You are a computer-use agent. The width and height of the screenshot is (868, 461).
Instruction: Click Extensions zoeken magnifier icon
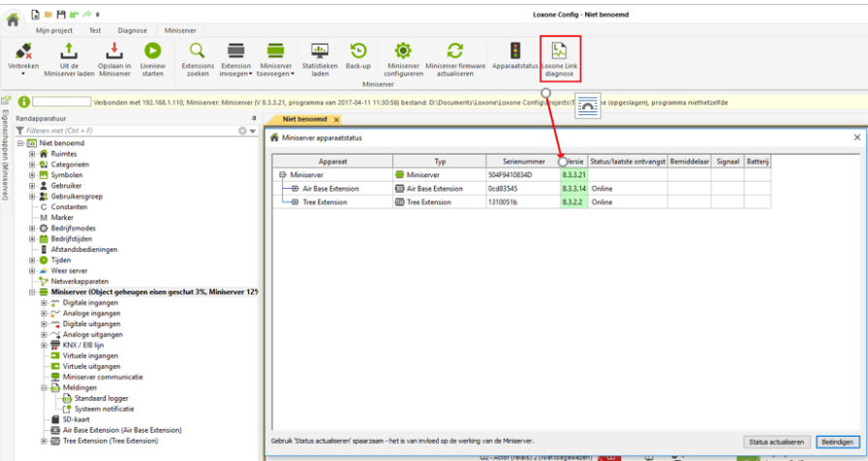[197, 50]
